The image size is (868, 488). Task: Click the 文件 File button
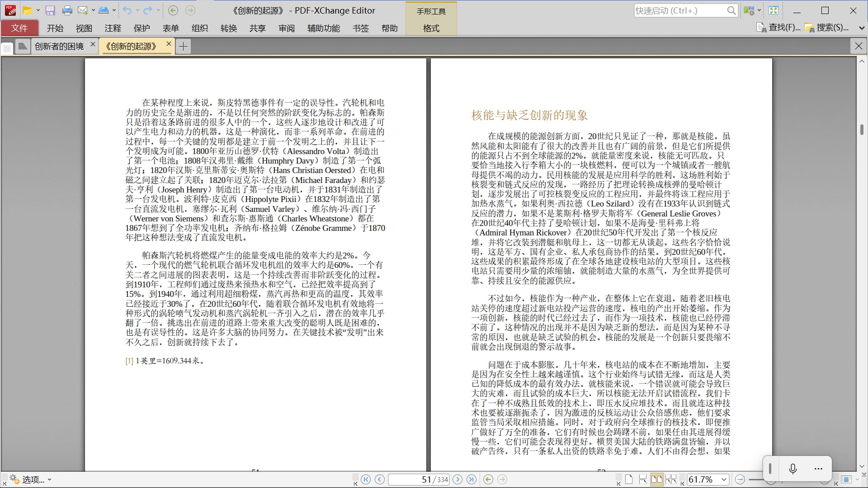click(x=19, y=28)
